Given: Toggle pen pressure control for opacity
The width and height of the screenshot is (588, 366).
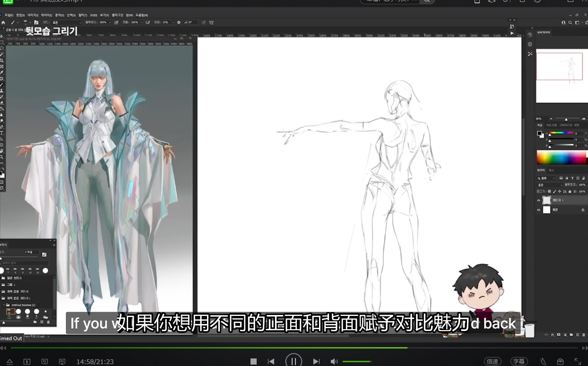Looking at the screenshot, I should click(116, 22).
